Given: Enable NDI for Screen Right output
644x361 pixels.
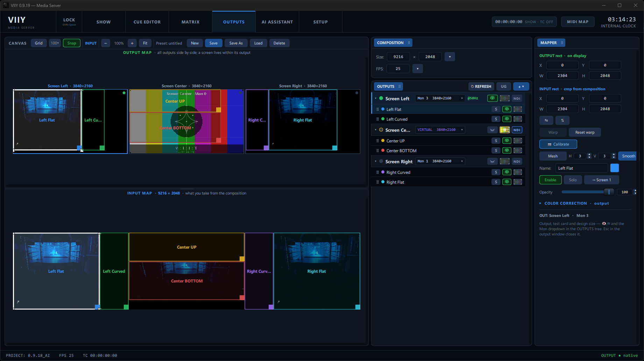Looking at the screenshot, I should point(517,161).
